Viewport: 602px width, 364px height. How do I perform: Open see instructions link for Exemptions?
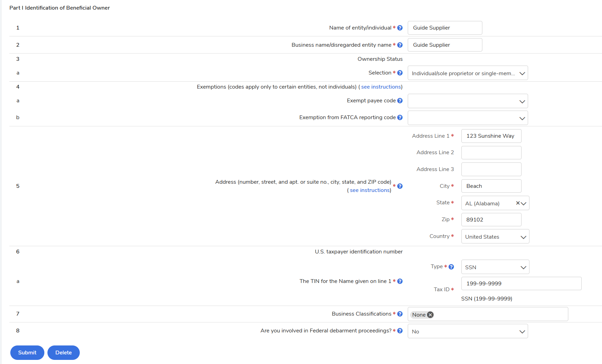click(381, 87)
